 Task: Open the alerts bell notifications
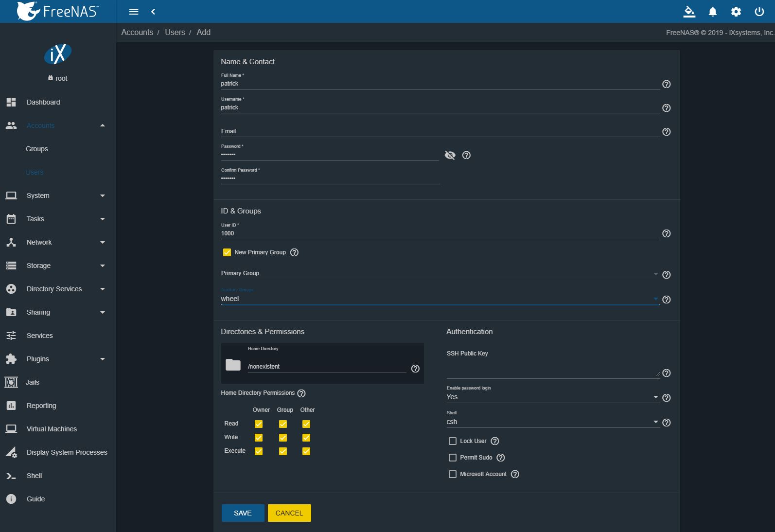click(x=712, y=12)
